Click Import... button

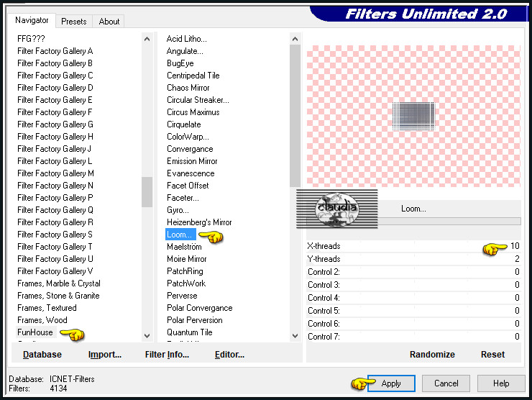[x=105, y=355]
